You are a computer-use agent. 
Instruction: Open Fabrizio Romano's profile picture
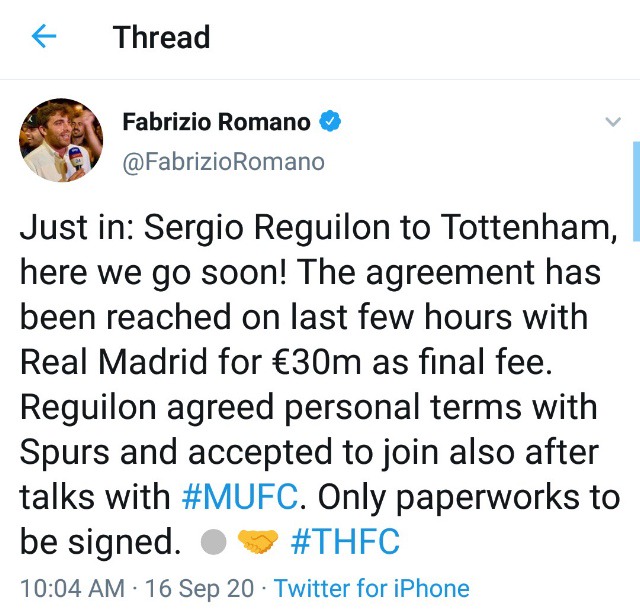pyautogui.click(x=60, y=141)
